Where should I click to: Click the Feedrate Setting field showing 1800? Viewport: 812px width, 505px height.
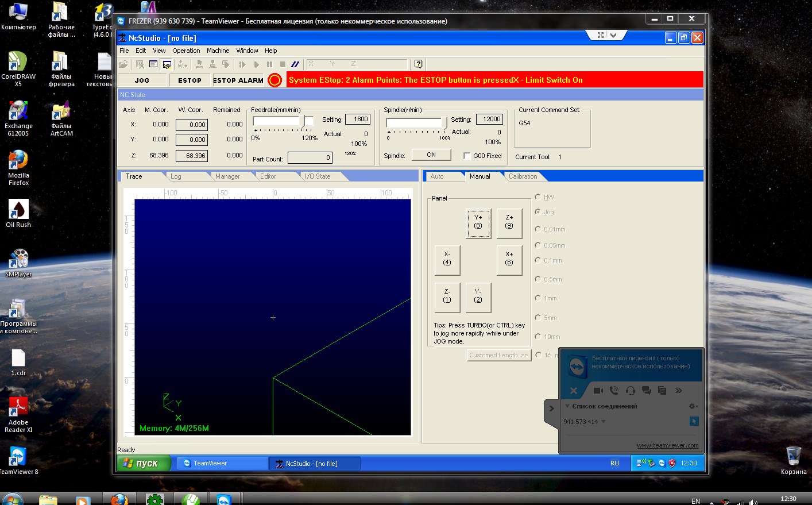coord(358,119)
